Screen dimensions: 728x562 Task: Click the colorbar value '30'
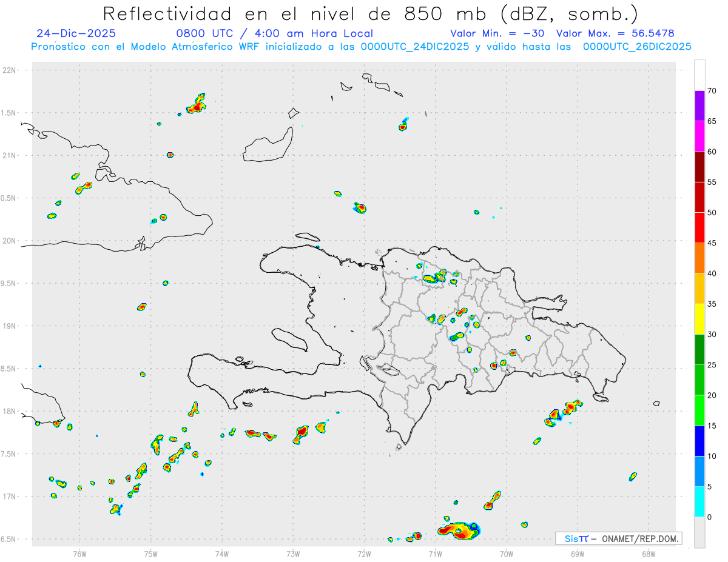pos(712,335)
